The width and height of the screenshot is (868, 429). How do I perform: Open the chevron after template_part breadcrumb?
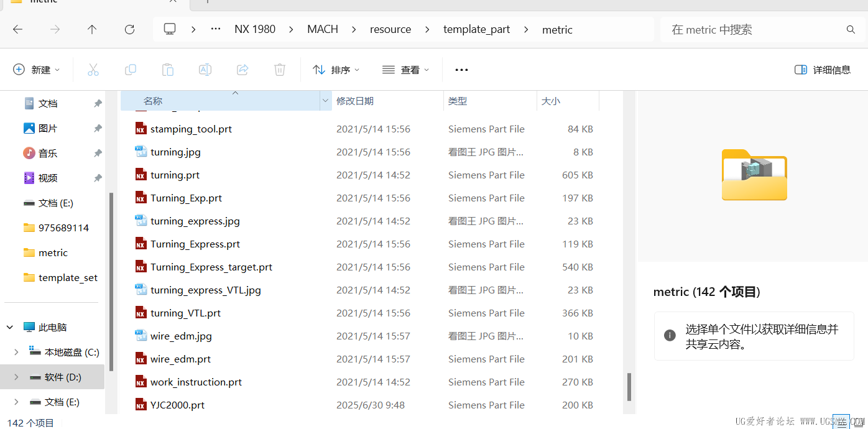point(526,29)
